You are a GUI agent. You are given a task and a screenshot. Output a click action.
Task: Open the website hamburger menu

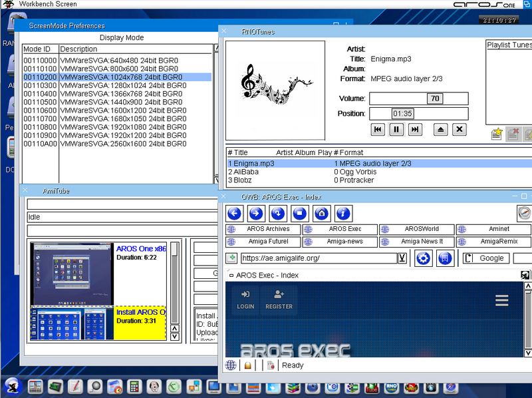501,300
